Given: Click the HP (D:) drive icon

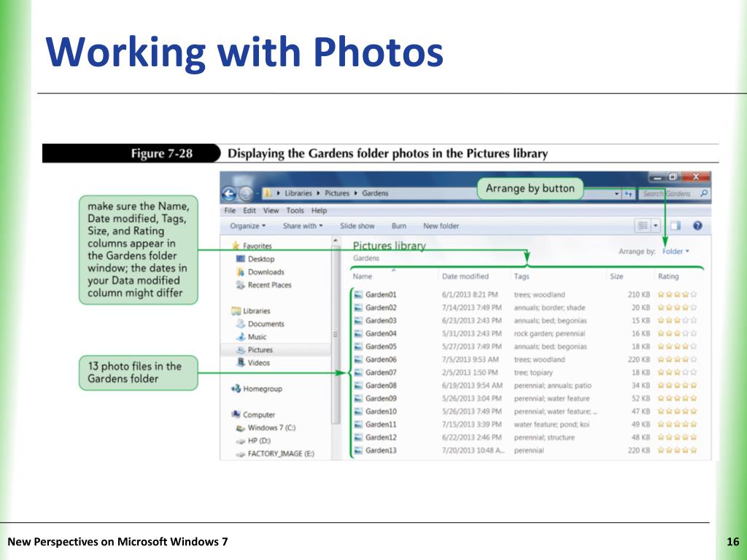Looking at the screenshot, I should (x=241, y=441).
